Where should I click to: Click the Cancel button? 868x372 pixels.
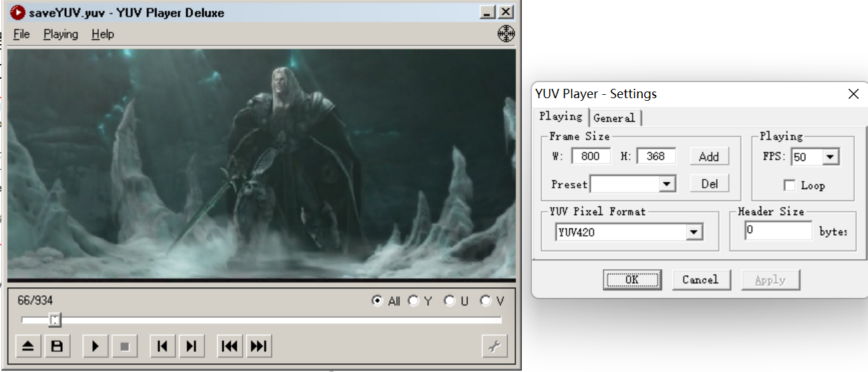701,280
